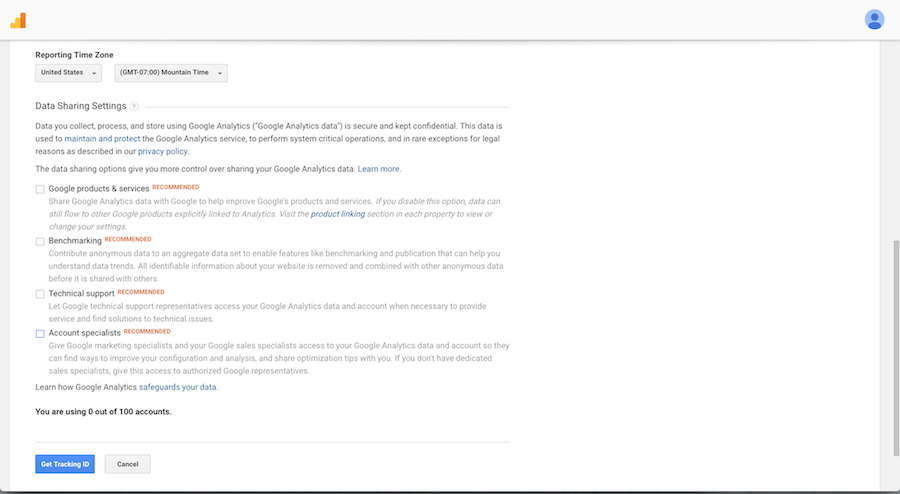The image size is (900, 494).
Task: Click the Get Tracking ID button
Action: pyautogui.click(x=65, y=464)
